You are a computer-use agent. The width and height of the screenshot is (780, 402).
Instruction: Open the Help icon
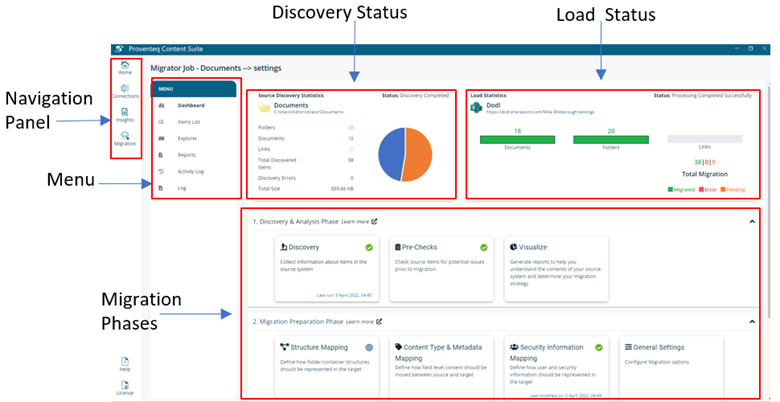[x=125, y=361]
